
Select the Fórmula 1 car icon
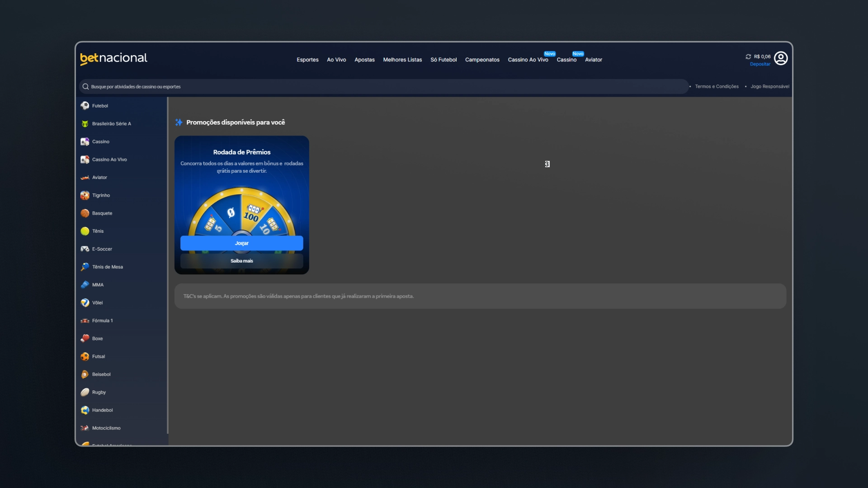pyautogui.click(x=85, y=321)
